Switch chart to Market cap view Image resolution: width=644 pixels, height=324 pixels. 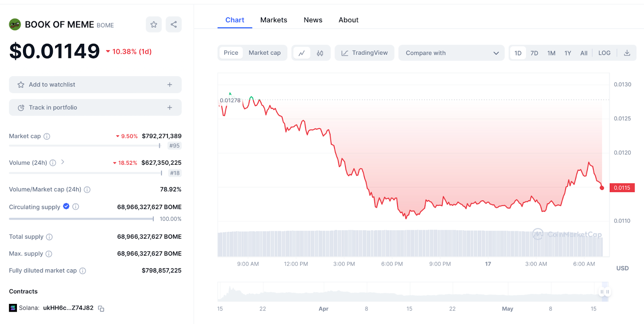click(264, 53)
